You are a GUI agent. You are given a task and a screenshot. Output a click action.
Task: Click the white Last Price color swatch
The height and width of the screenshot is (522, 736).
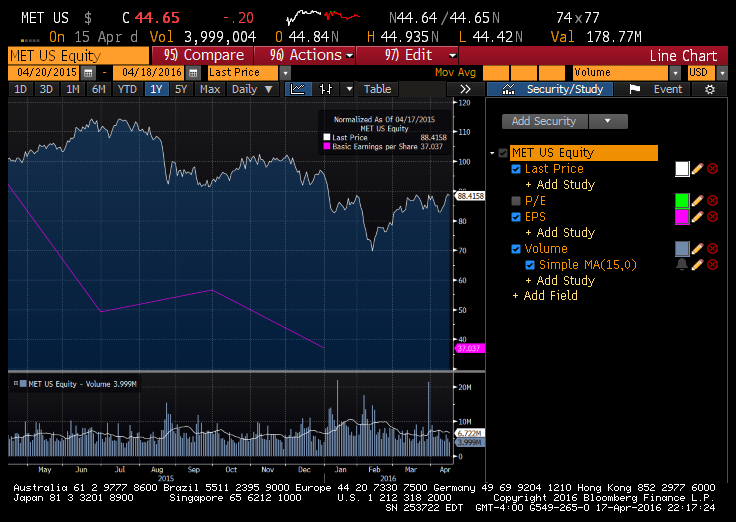[682, 169]
